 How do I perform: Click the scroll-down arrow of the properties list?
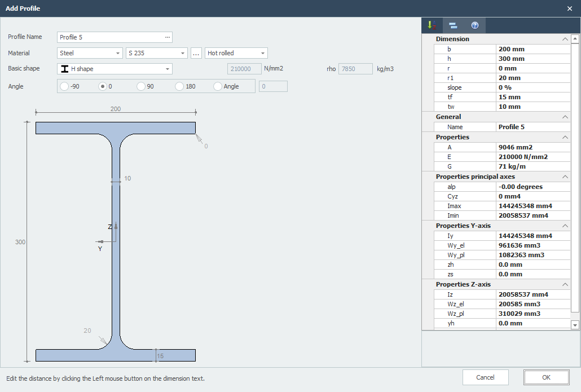coord(575,325)
